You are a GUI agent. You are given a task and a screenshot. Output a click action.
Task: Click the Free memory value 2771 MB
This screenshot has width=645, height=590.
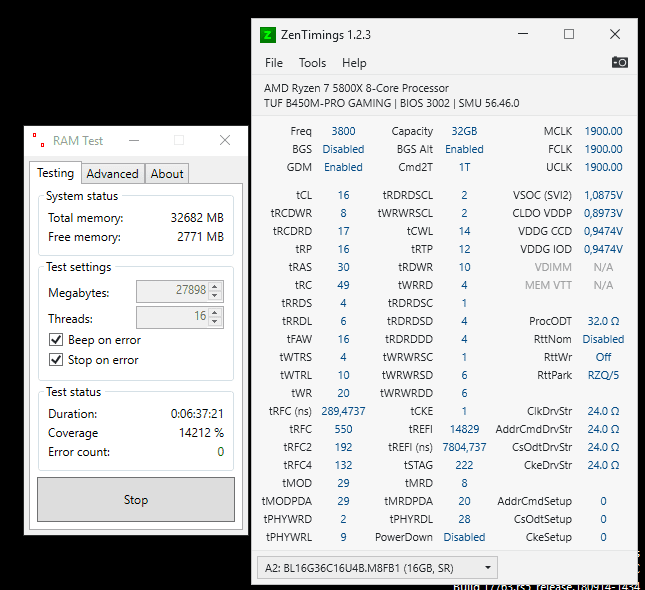pyautogui.click(x=200, y=237)
